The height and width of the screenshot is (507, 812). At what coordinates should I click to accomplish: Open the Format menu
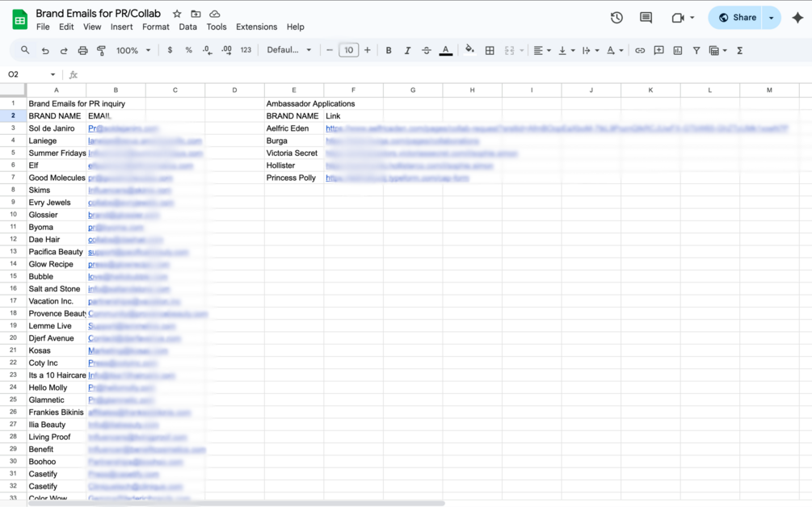point(156,27)
